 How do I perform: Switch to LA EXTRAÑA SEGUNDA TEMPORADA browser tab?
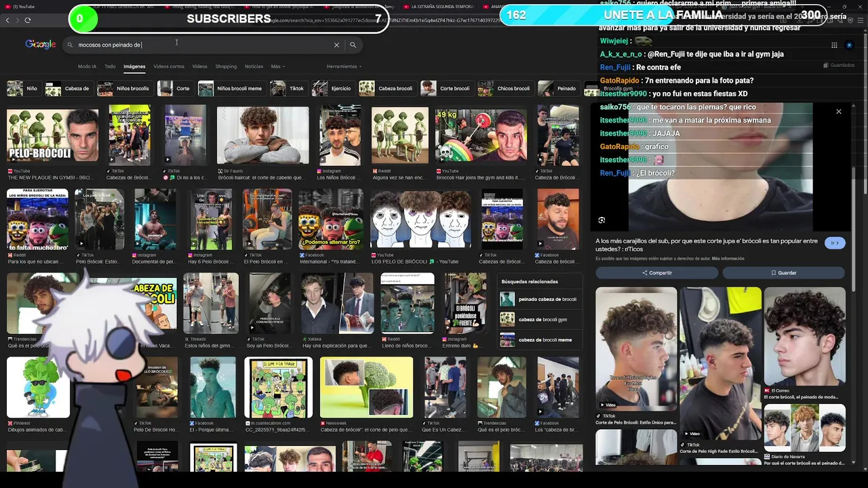[x=441, y=7]
